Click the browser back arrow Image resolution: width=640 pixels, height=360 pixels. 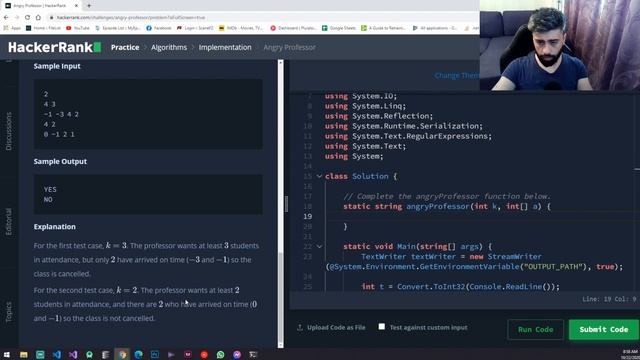coord(6,18)
